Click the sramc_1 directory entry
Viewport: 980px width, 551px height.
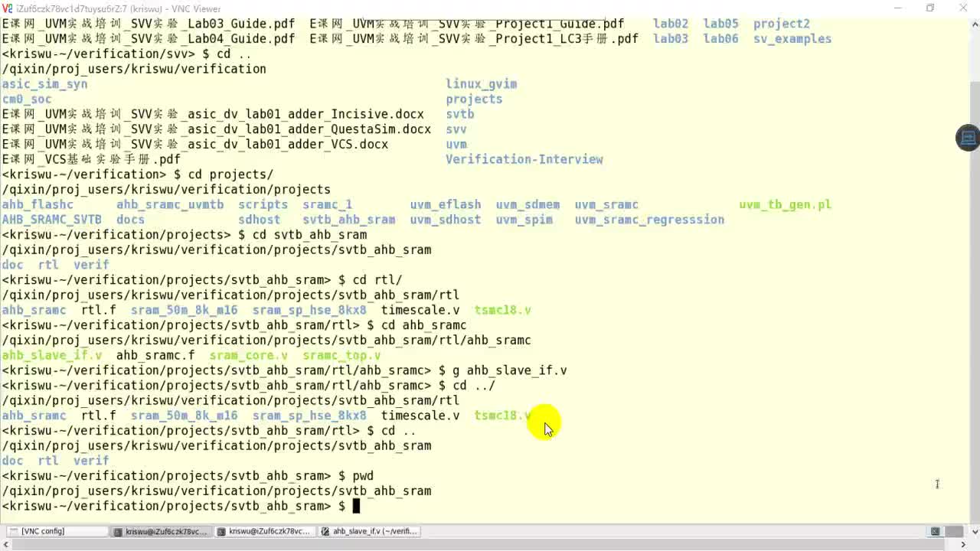[327, 204]
